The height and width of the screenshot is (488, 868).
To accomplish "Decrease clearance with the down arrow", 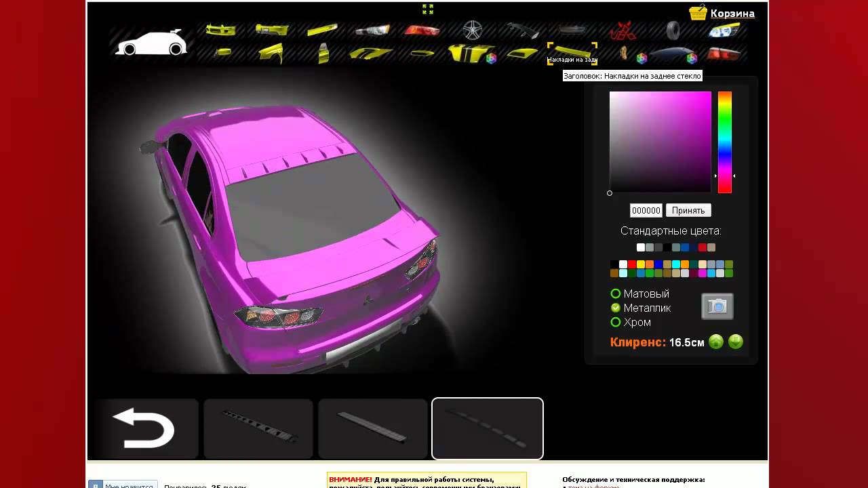I will tap(736, 342).
